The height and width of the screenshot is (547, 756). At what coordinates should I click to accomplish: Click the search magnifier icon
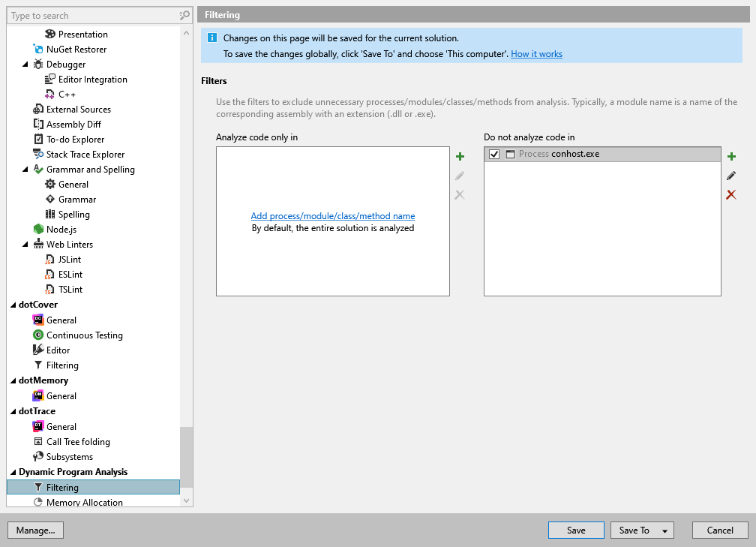click(184, 16)
